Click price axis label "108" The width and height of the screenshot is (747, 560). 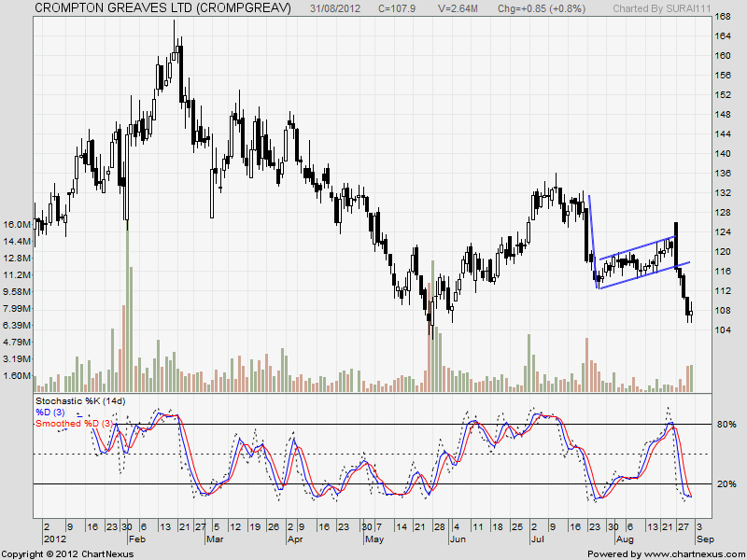[x=723, y=311]
